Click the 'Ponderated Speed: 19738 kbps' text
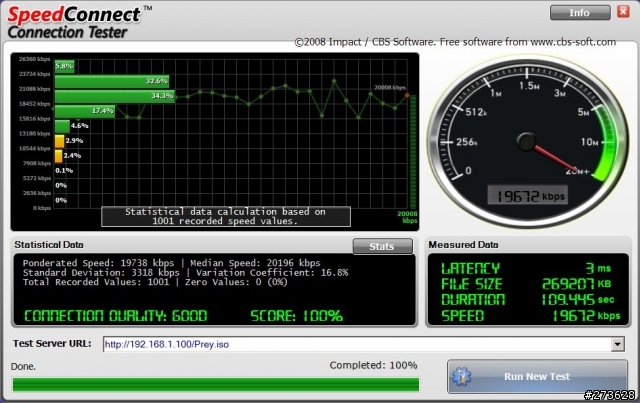 (x=98, y=263)
